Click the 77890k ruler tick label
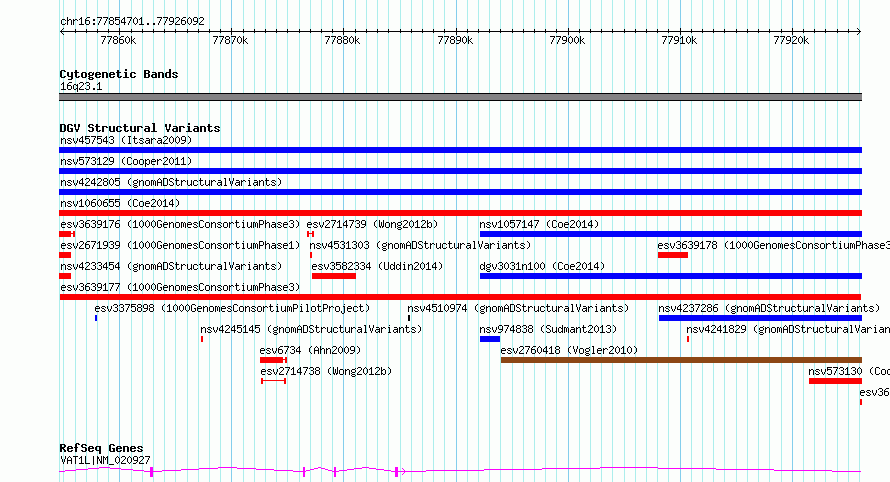 tap(455, 40)
